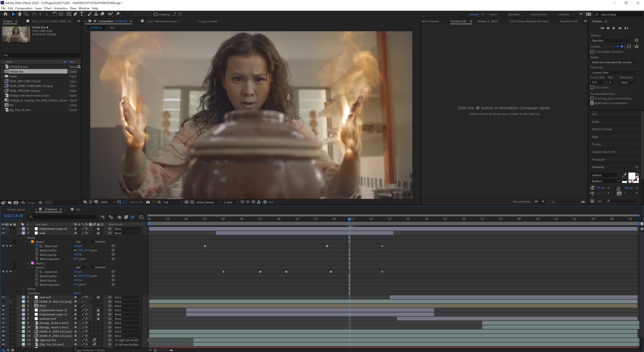The image size is (644, 352).
Task: Click the white fill color swatch
Action: pyautogui.click(x=631, y=176)
